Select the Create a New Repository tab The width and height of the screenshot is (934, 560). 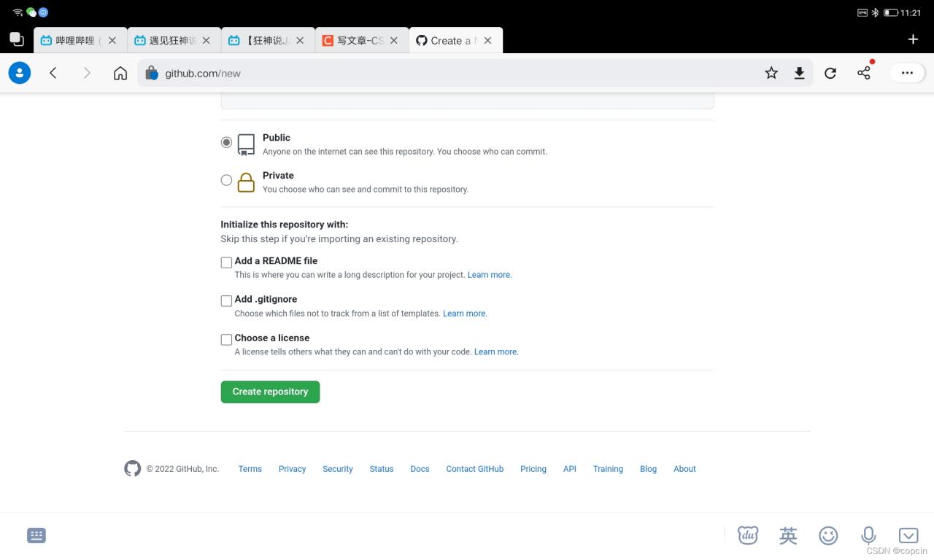[x=455, y=41]
